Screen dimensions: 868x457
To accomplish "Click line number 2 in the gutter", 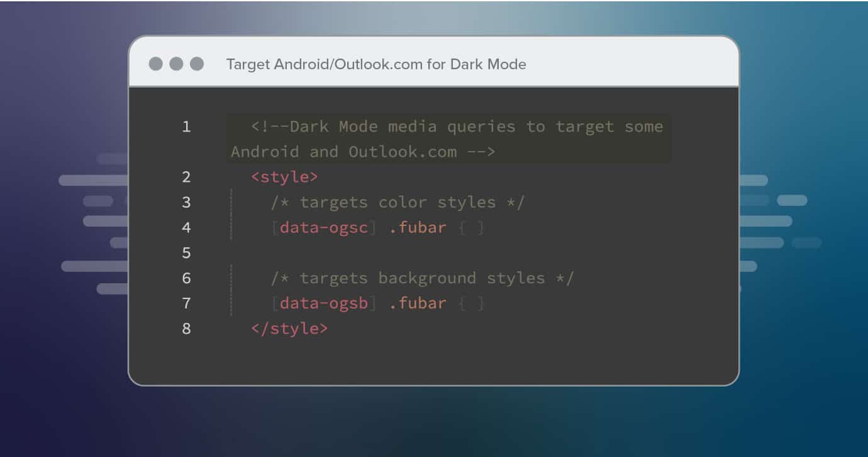I will (186, 177).
